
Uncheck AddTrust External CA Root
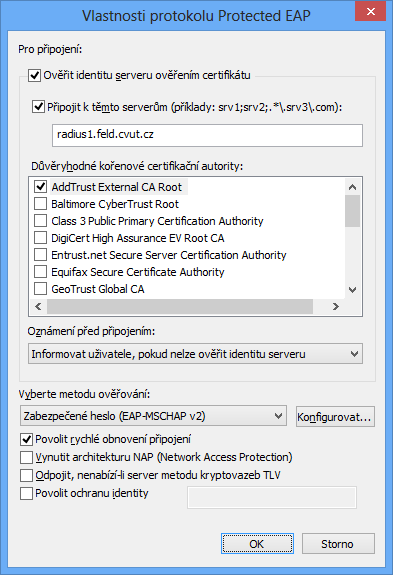[x=40, y=187]
